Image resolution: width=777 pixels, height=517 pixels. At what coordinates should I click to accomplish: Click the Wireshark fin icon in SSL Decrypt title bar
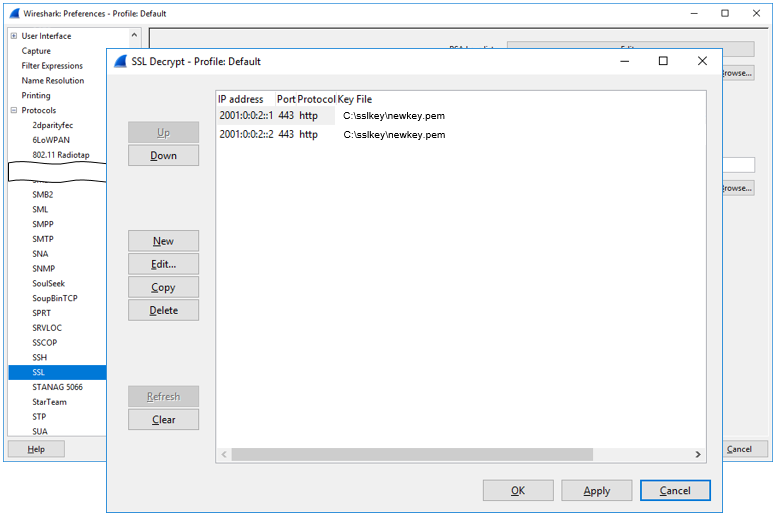click(120, 61)
